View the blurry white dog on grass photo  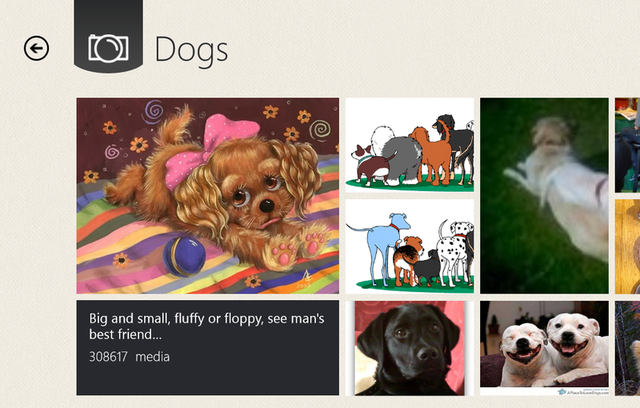[x=544, y=196]
